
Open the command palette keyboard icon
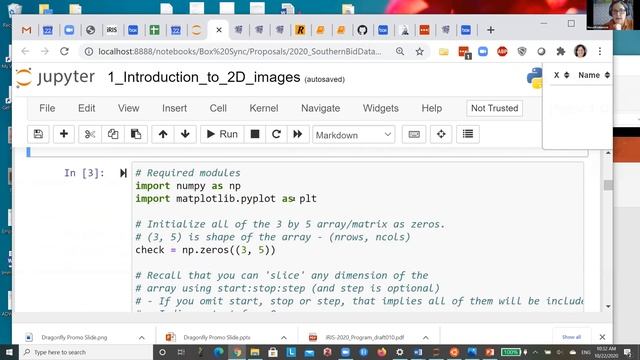[x=414, y=134]
